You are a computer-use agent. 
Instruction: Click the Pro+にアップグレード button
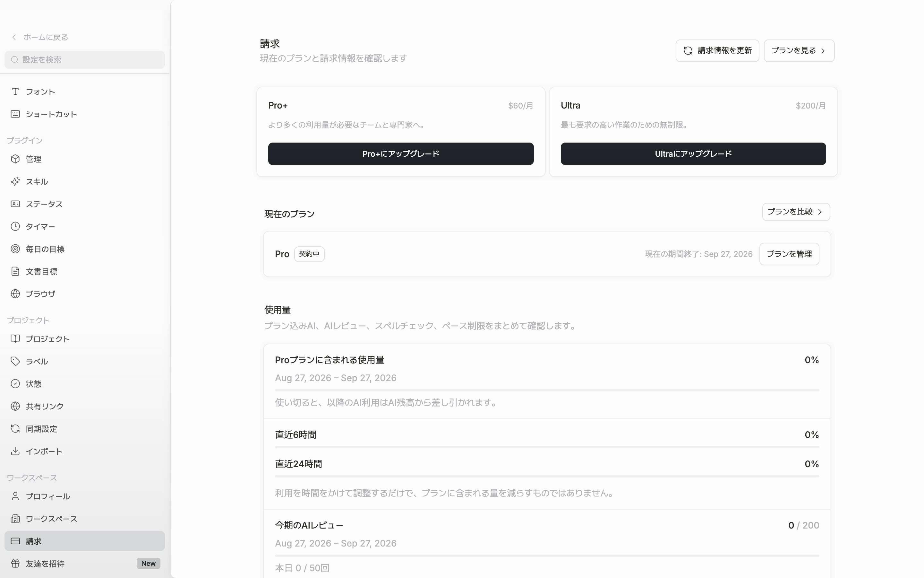click(x=401, y=154)
